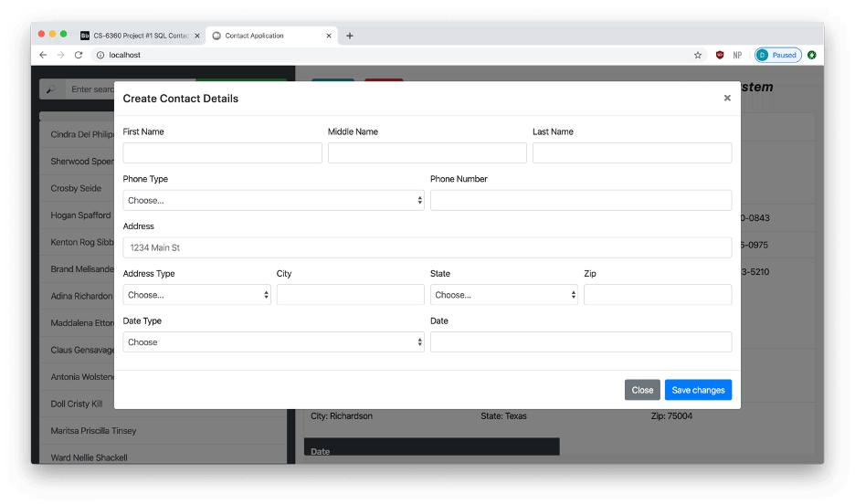Click the State: Texas text
The image size is (855, 504).
click(x=503, y=416)
